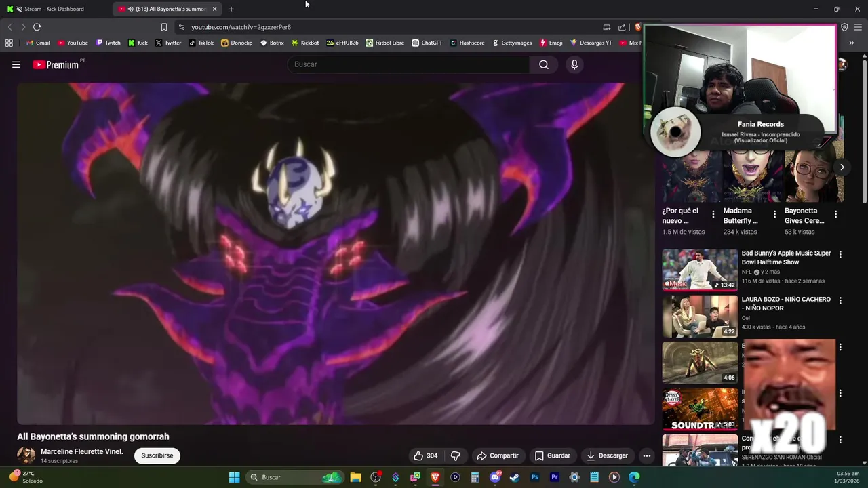Screen dimensions: 868x488
Task: Open Compartir share dialog
Action: 498,455
